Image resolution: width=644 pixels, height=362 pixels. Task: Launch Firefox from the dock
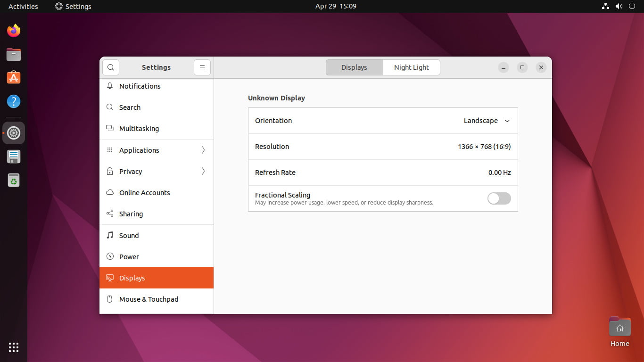pyautogui.click(x=13, y=30)
